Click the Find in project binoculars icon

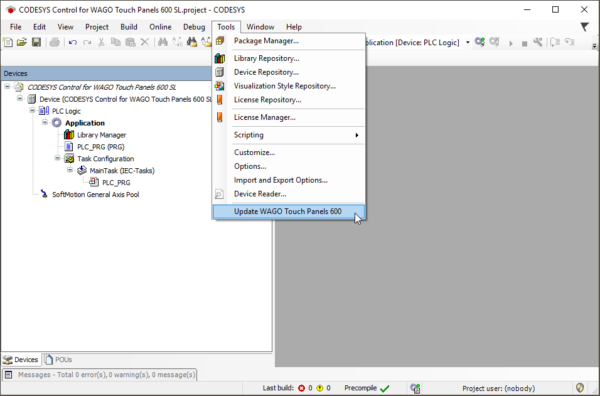pos(192,42)
